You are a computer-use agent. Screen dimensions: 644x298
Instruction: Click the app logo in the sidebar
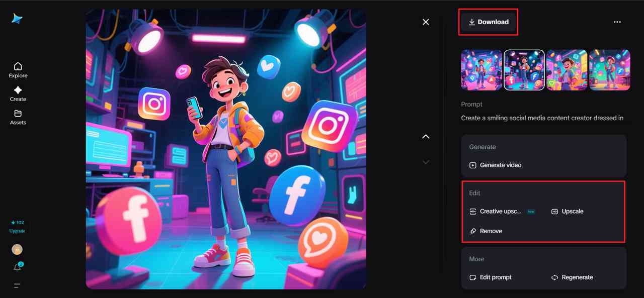[18, 19]
